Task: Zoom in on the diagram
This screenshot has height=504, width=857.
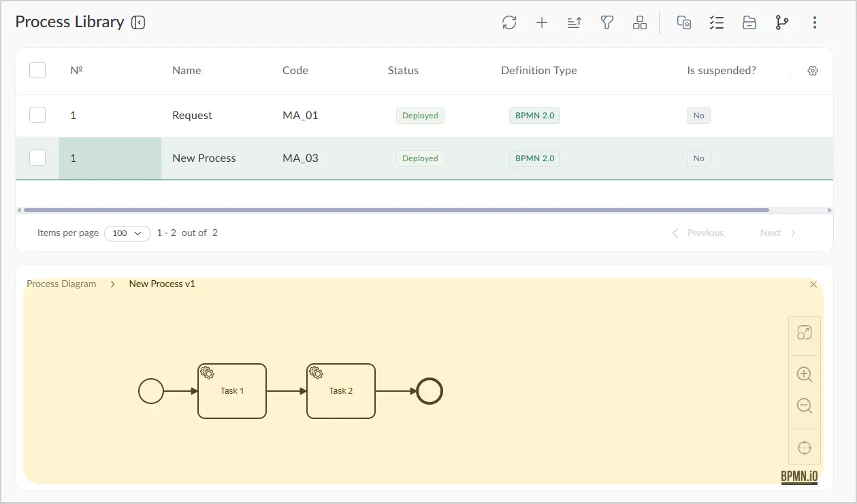Action: point(805,374)
